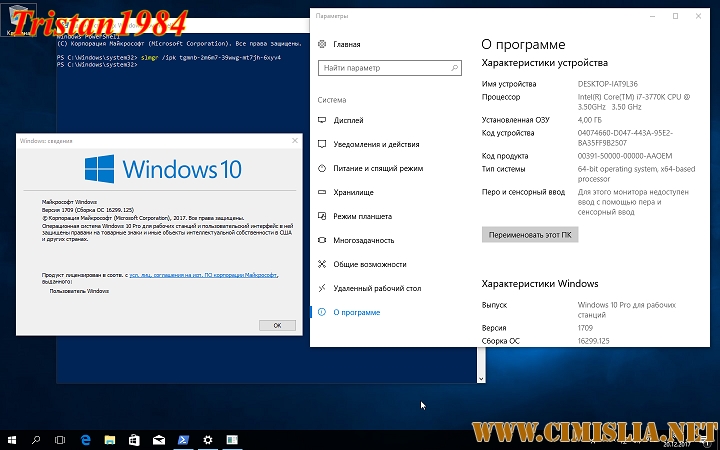Open the Дисплей settings page
Screen dimensions: 720x450
coord(348,120)
